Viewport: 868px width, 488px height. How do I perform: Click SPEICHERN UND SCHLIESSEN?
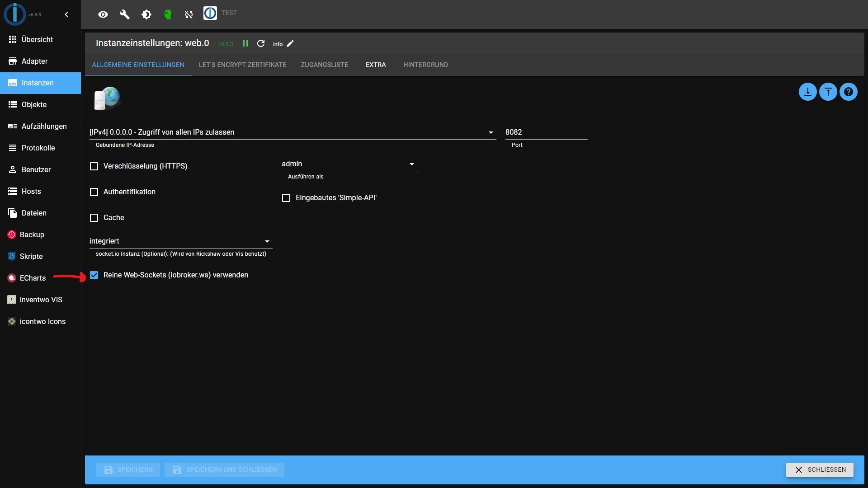point(224,469)
